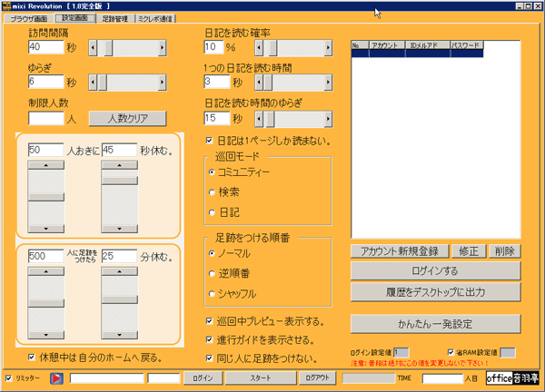Open the 足跡管理 tab

[115, 19]
